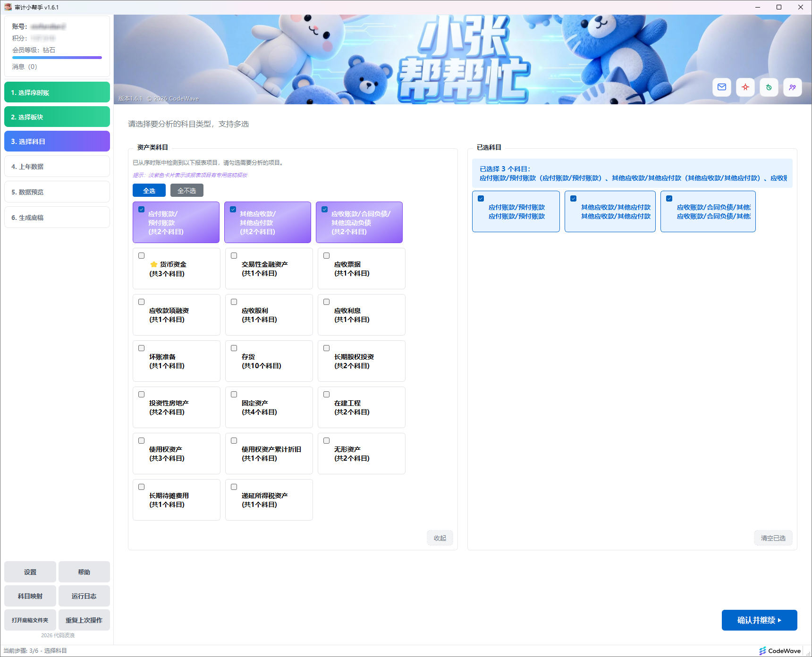Click the gold star on 货币资金 card
812x657 pixels.
154,264
